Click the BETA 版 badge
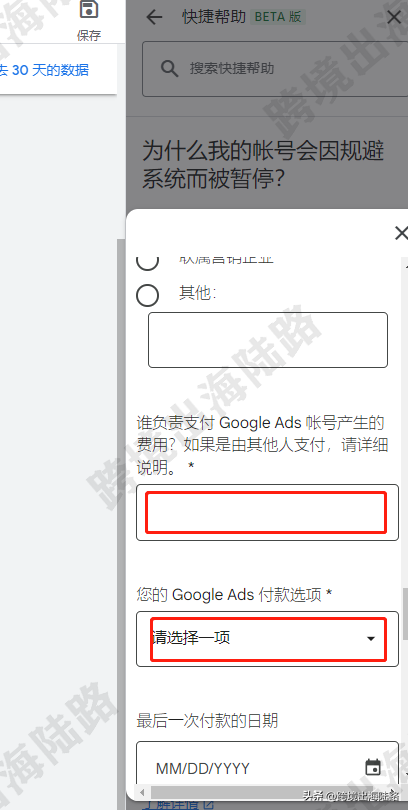The width and height of the screenshot is (408, 810). tap(278, 17)
